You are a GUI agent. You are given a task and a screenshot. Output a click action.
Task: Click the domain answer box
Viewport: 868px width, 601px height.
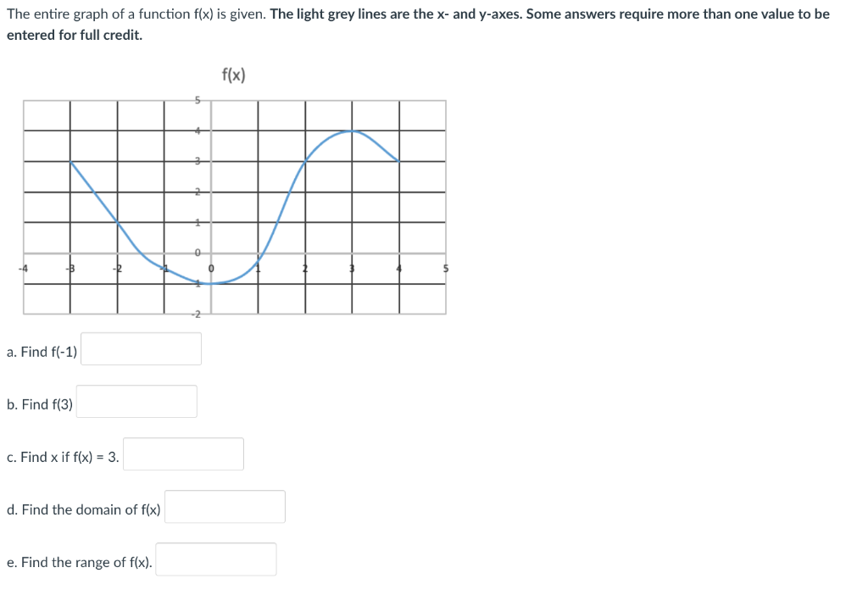(225, 507)
